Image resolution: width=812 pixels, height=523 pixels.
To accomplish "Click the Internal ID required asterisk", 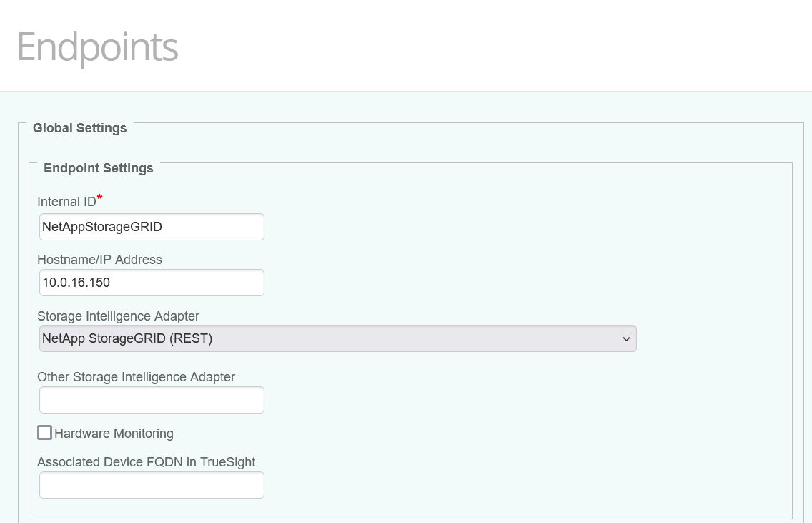I will (x=99, y=196).
